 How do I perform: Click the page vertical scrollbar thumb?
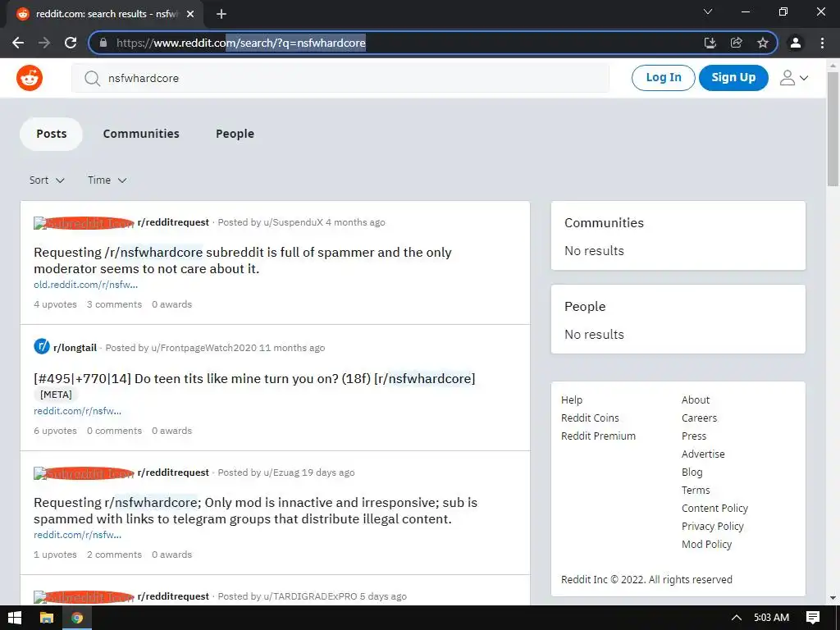tap(833, 129)
